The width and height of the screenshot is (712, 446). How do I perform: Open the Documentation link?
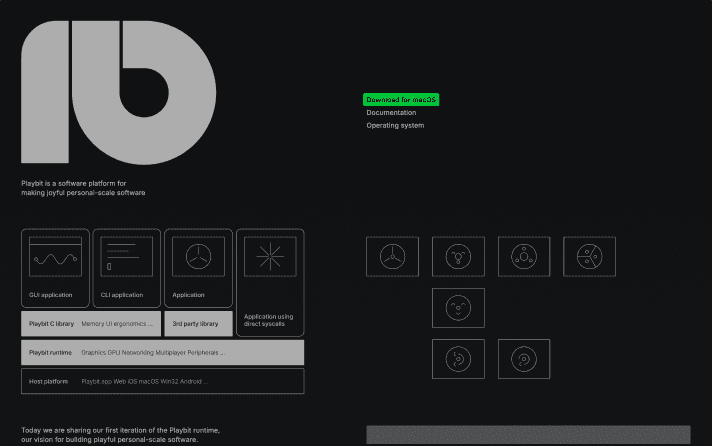[x=391, y=113]
